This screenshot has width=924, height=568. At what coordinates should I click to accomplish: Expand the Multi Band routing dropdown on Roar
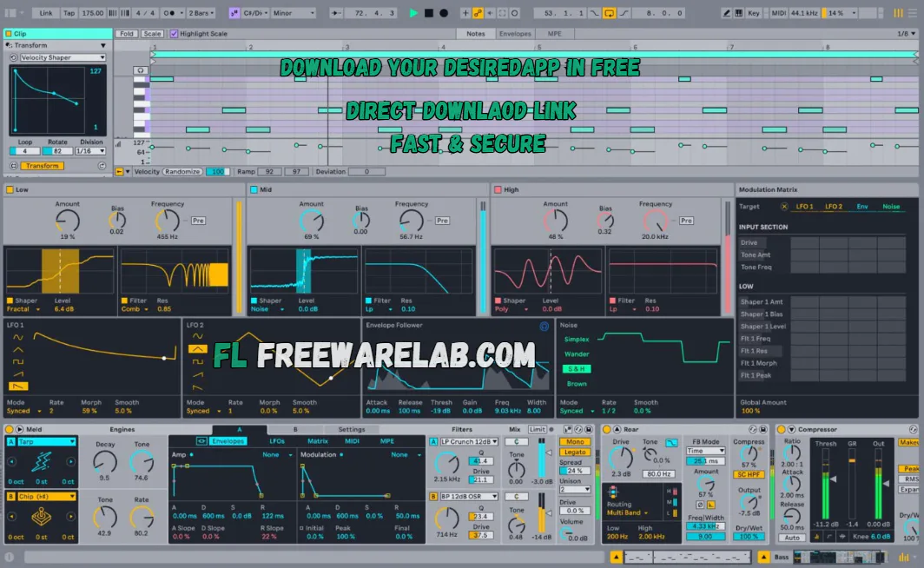[626, 512]
